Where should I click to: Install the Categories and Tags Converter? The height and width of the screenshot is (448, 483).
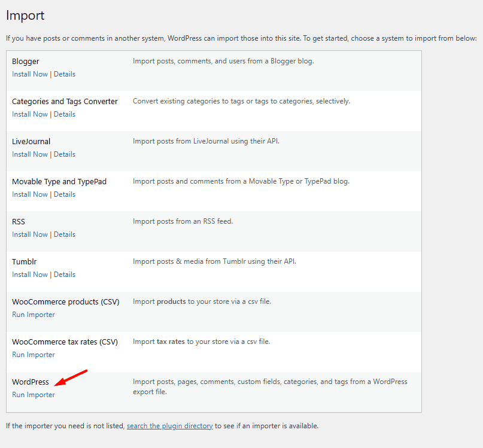pyautogui.click(x=30, y=114)
